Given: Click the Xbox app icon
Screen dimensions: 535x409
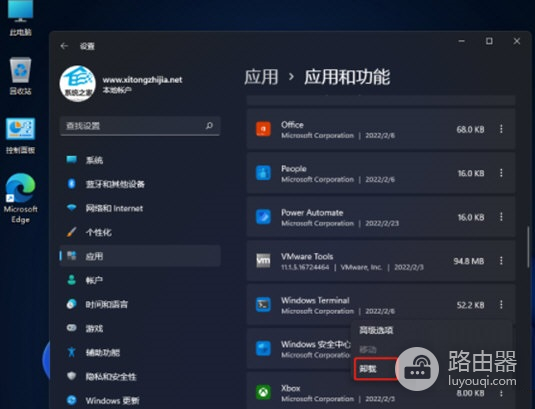Looking at the screenshot, I should [263, 392].
